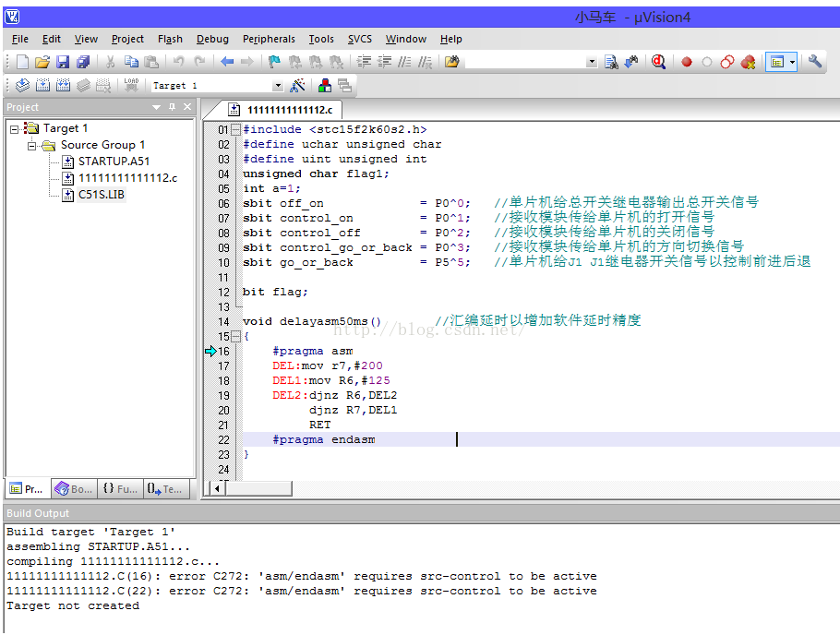Viewport: 840px width, 635px height.
Task: Open the SVCS menu
Action: click(359, 39)
